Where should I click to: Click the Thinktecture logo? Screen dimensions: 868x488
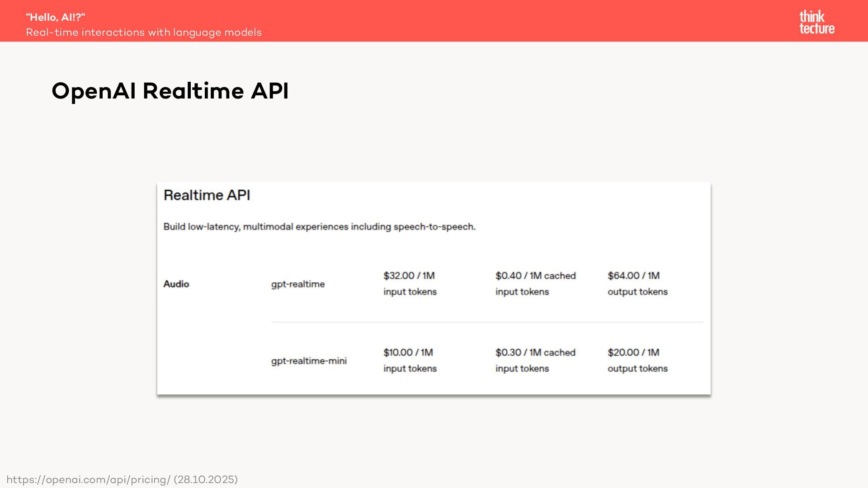pyautogui.click(x=816, y=22)
